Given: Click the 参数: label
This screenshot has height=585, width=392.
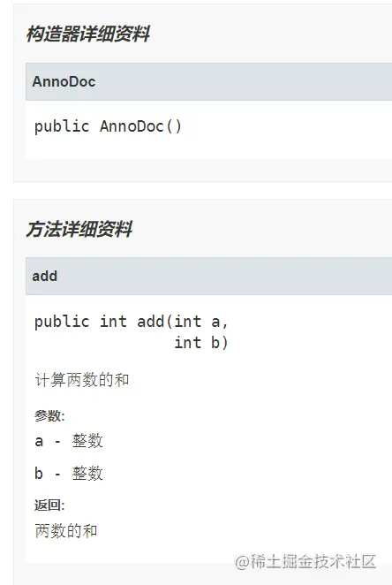Looking at the screenshot, I should point(49,415).
